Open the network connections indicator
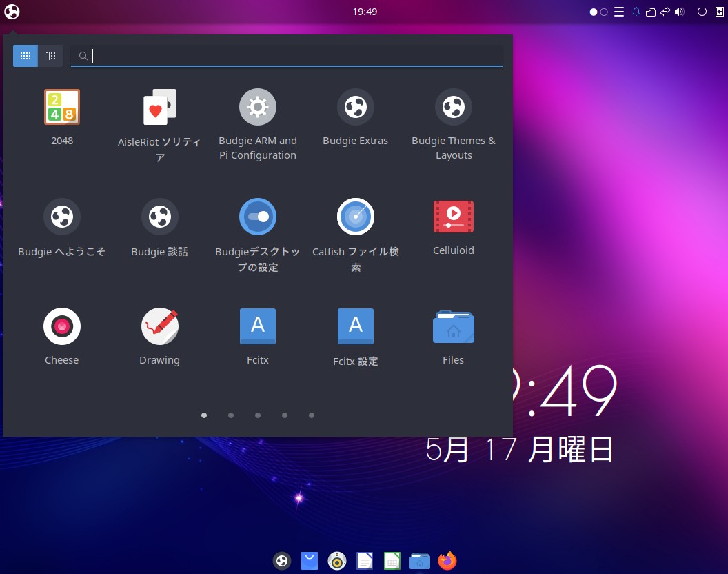 coord(665,12)
